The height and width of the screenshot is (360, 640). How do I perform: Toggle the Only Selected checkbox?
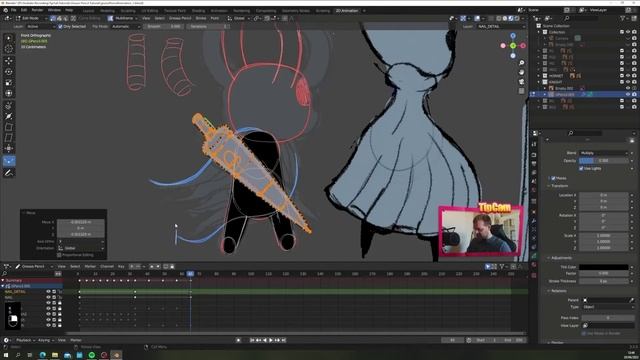[x=60, y=27]
